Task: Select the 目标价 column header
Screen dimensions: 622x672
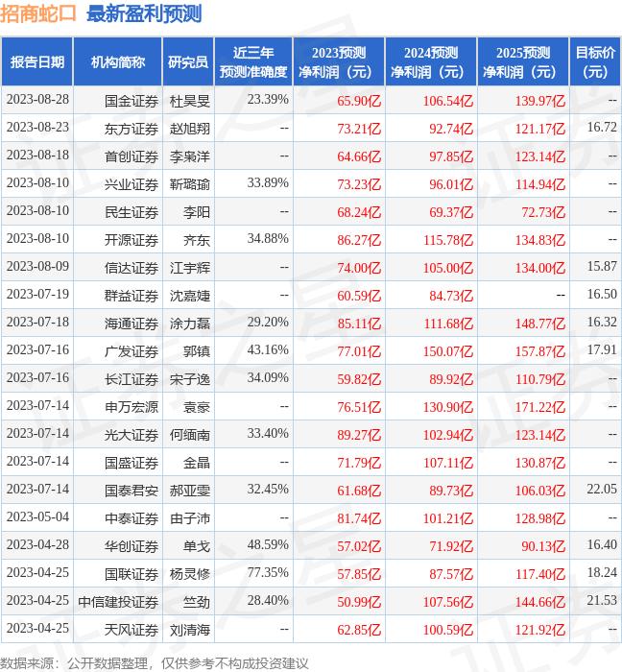Action: point(595,62)
